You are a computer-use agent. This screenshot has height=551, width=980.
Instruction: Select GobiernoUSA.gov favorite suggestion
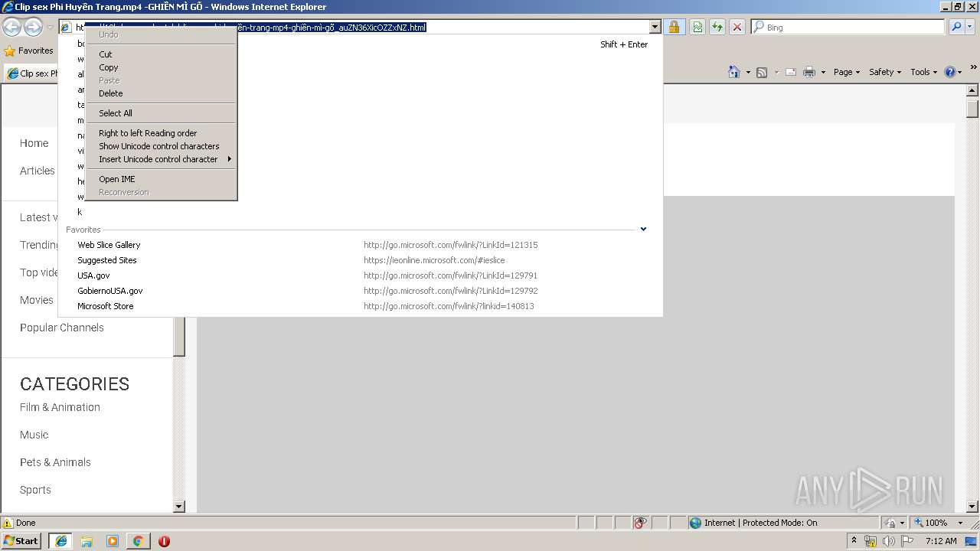[360, 291]
